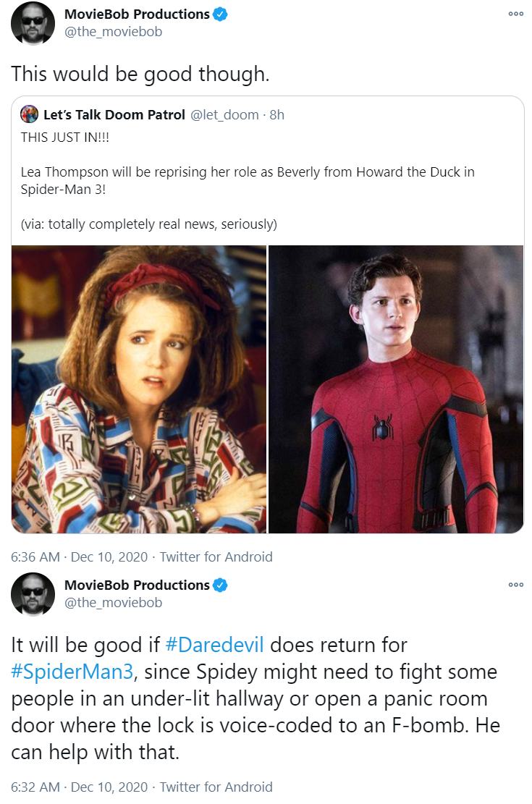Click the 6:32 AM · Dec 10, 2020 timestamp
The height and width of the screenshot is (804, 532).
click(x=79, y=787)
